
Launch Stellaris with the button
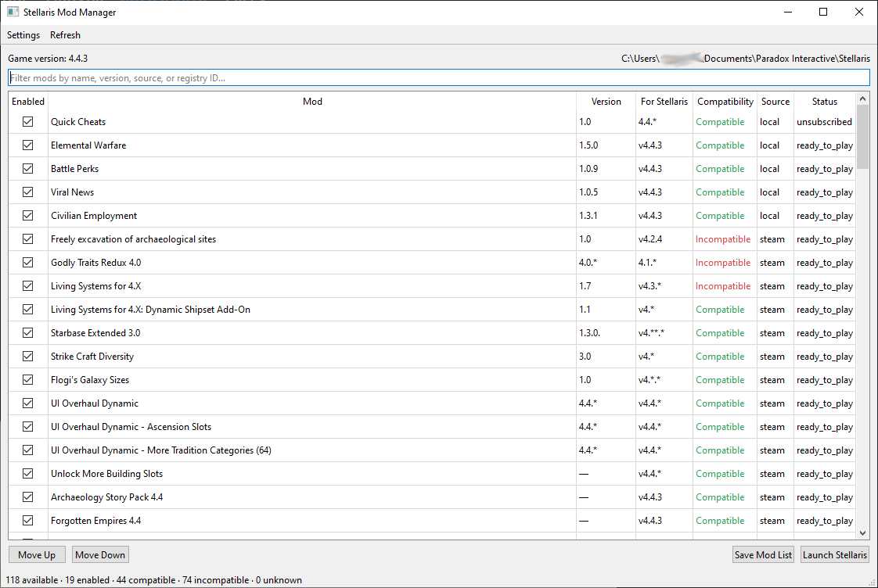(x=835, y=554)
